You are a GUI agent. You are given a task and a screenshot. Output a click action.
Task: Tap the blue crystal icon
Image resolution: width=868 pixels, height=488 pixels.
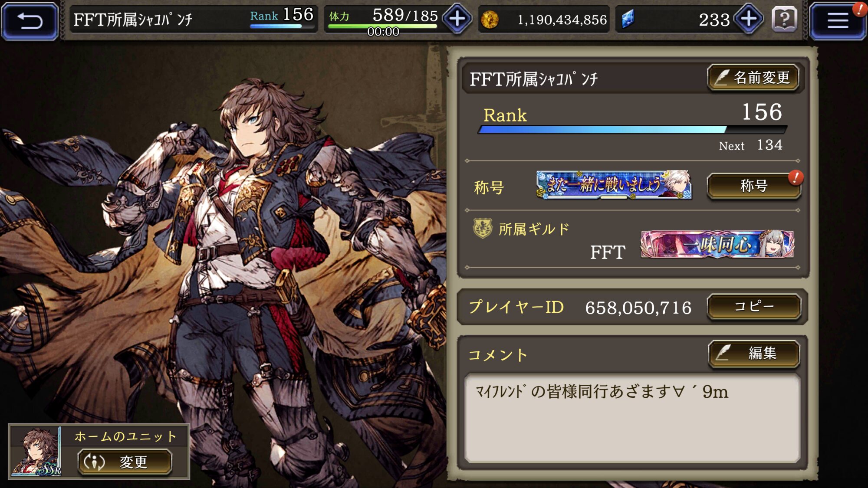coord(628,19)
